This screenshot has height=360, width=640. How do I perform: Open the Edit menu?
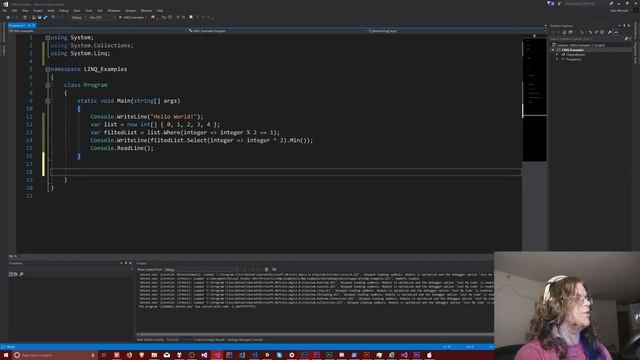tap(14, 11)
